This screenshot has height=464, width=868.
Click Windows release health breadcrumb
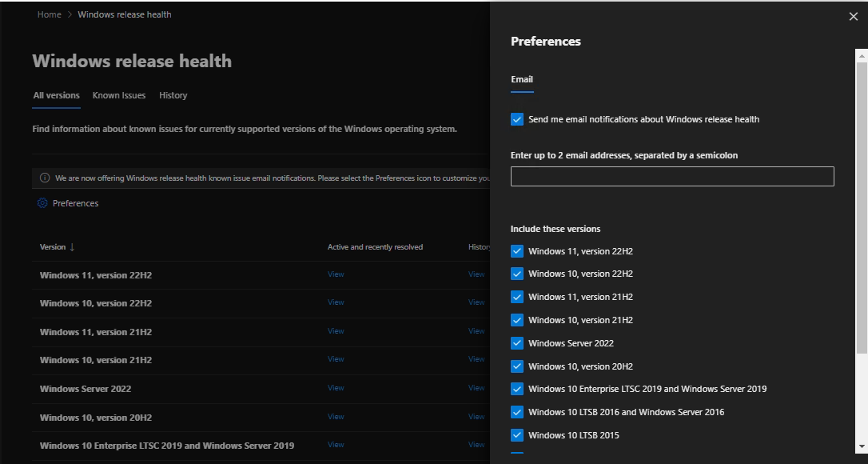(x=125, y=14)
